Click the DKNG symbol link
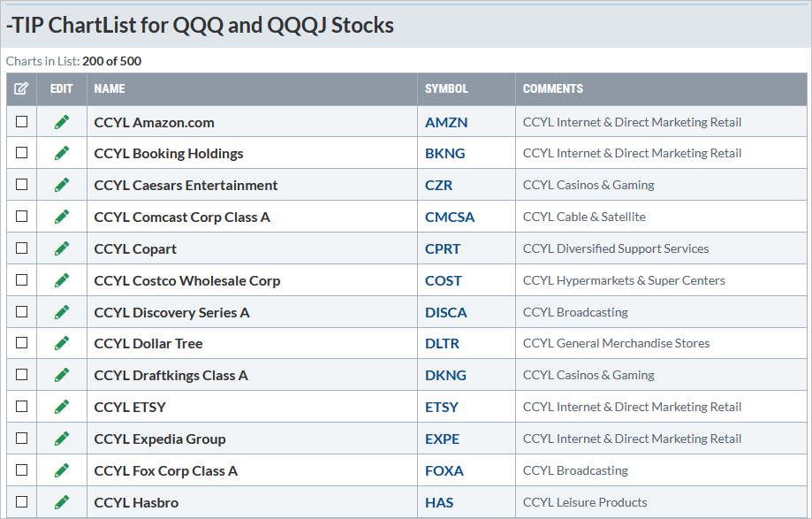The image size is (812, 519). tap(445, 376)
